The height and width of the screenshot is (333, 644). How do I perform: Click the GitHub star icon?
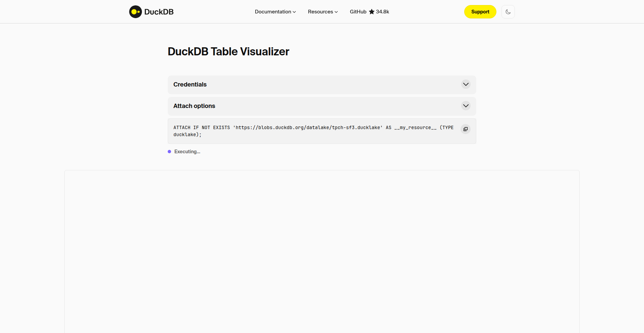coord(371,11)
